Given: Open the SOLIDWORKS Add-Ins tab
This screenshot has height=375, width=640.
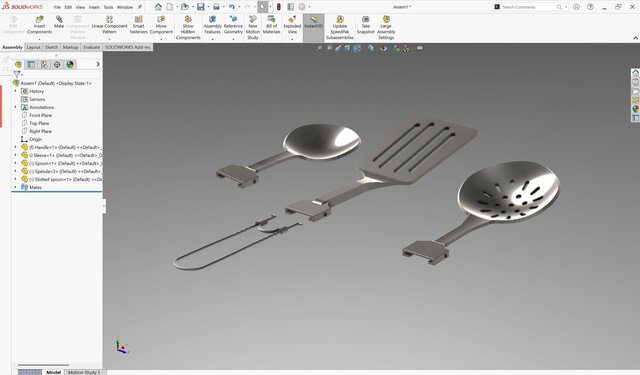Looking at the screenshot, I should point(128,47).
